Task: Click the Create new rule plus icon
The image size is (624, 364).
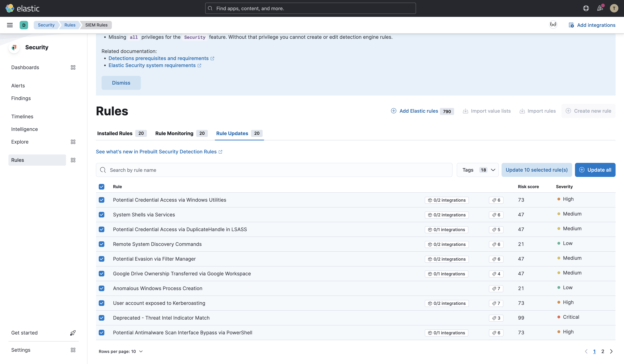Action: tap(568, 111)
